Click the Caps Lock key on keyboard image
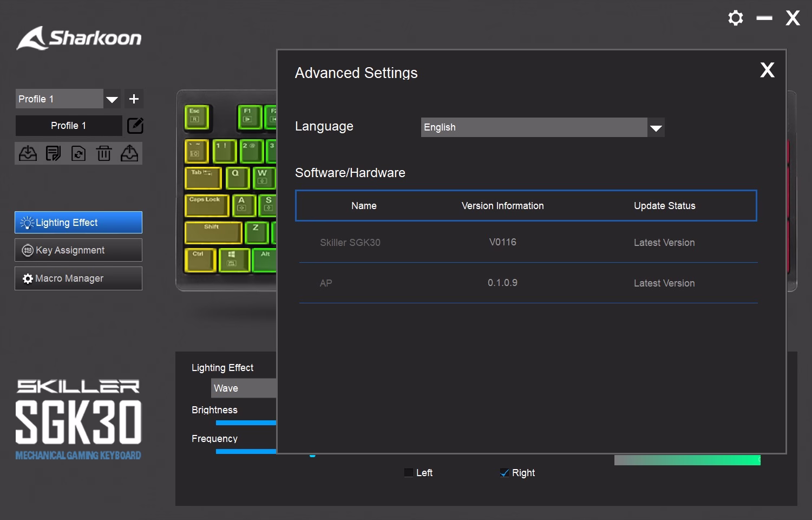Image resolution: width=812 pixels, height=520 pixels. pos(207,205)
